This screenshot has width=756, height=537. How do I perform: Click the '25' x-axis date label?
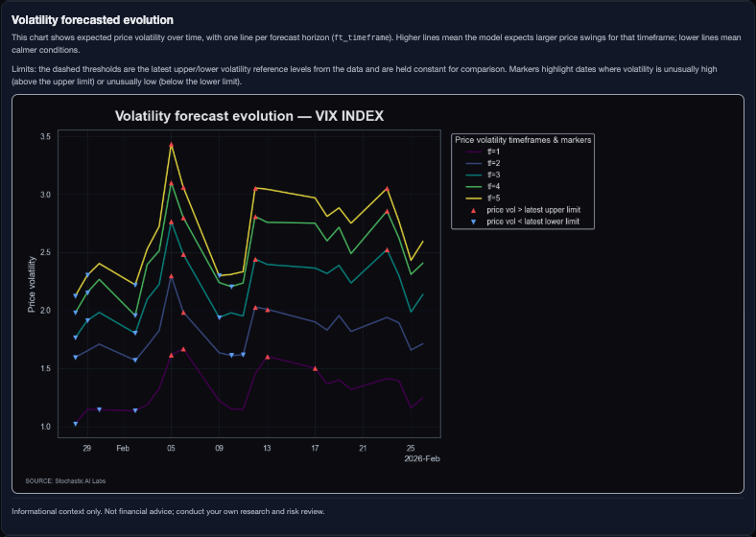[411, 449]
